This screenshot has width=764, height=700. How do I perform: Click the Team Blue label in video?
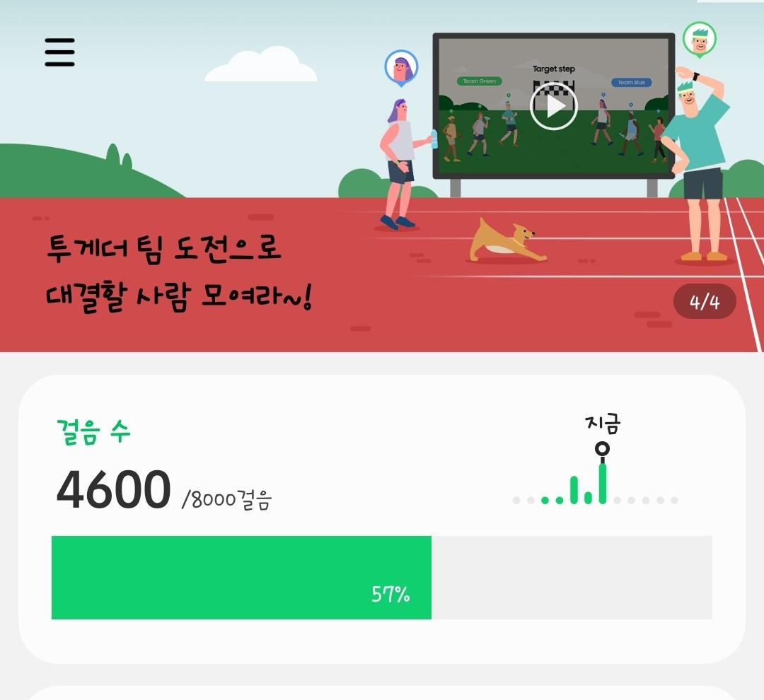coord(632,82)
